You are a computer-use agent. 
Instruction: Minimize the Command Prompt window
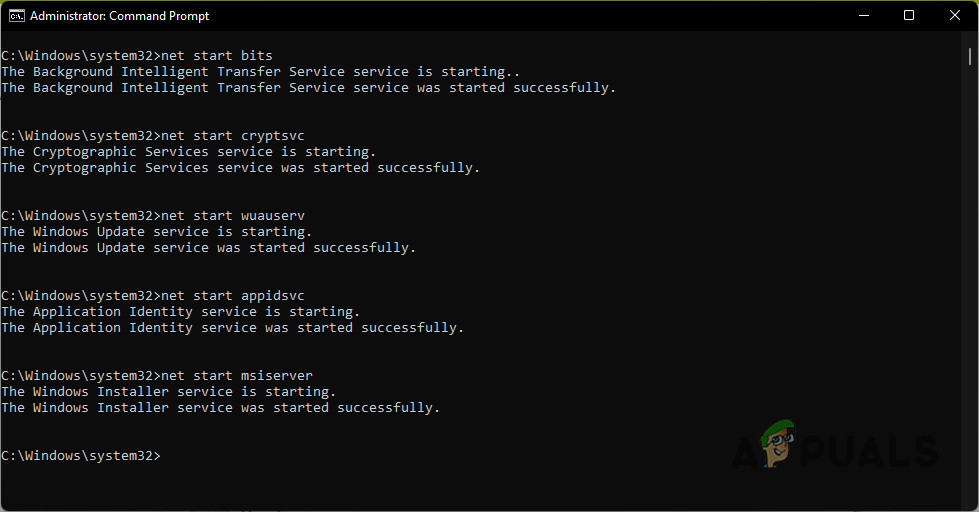tap(863, 15)
